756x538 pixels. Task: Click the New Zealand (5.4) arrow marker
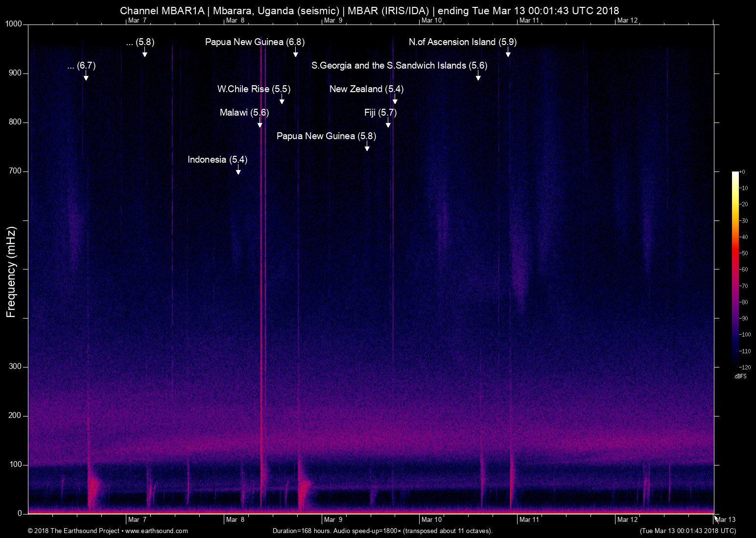pos(395,100)
